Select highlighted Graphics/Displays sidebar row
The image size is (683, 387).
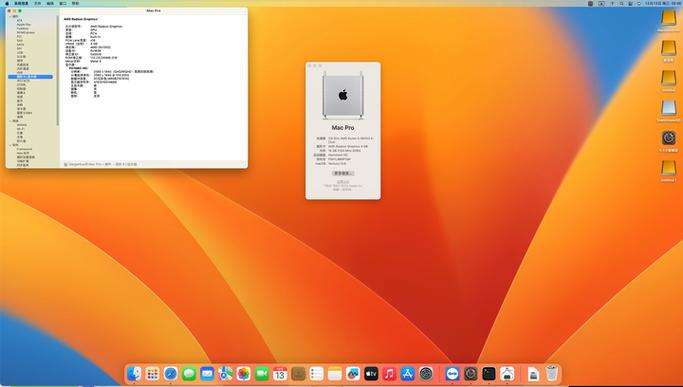tap(30, 77)
